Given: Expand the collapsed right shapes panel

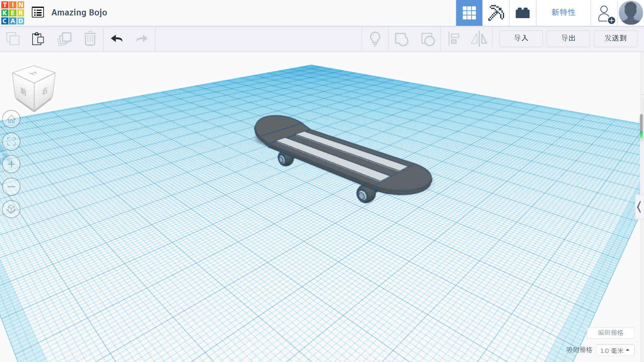Looking at the screenshot, I should [x=639, y=207].
